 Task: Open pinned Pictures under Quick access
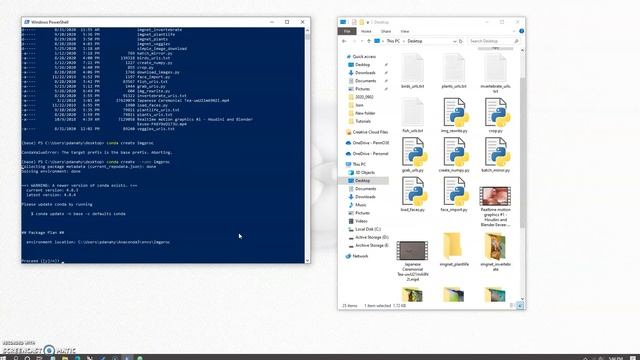coord(362,89)
